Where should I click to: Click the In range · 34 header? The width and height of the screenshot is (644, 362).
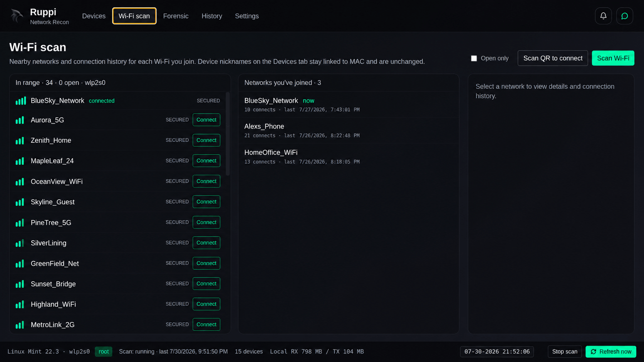point(60,83)
